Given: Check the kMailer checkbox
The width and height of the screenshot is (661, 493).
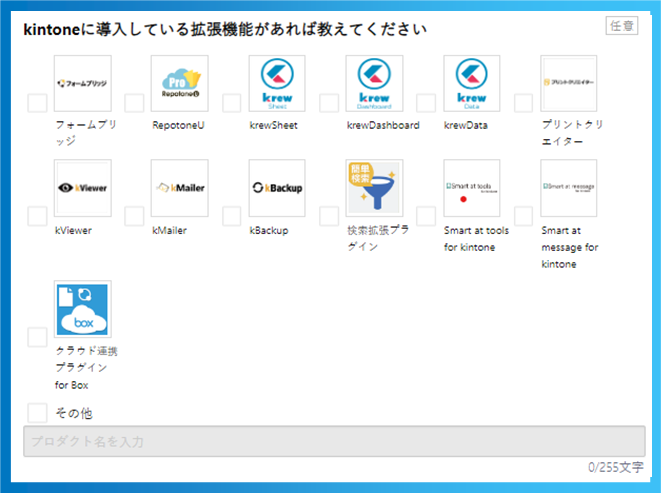Looking at the screenshot, I should coord(134,216).
